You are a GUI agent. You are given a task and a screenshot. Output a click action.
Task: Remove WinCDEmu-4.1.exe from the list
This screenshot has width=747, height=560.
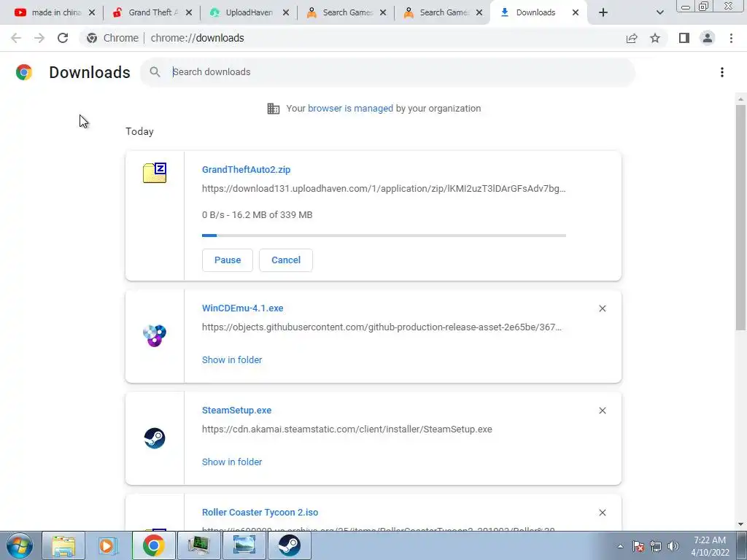pos(603,308)
